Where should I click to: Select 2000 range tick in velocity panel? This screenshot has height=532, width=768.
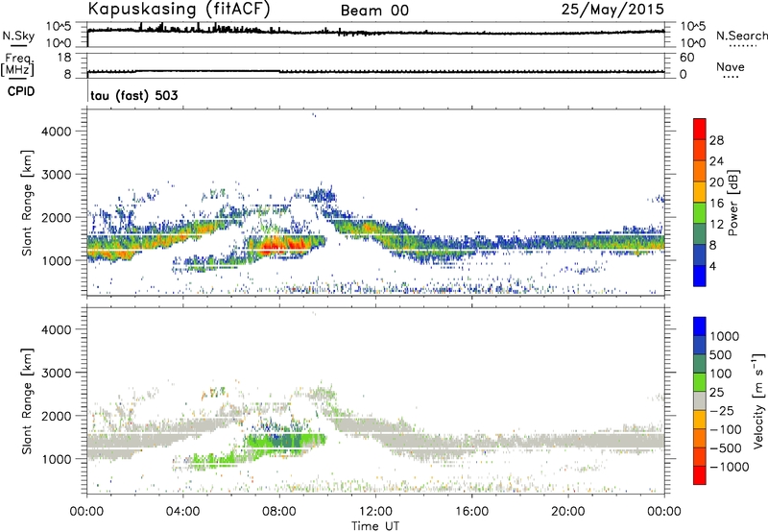coord(57,416)
